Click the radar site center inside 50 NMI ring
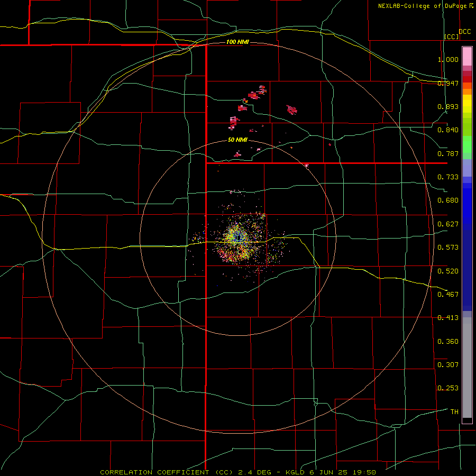 238,238
